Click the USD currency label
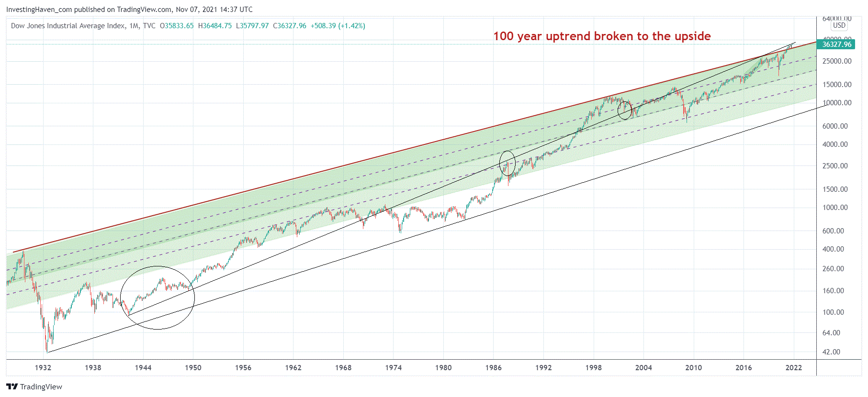 tap(839, 25)
